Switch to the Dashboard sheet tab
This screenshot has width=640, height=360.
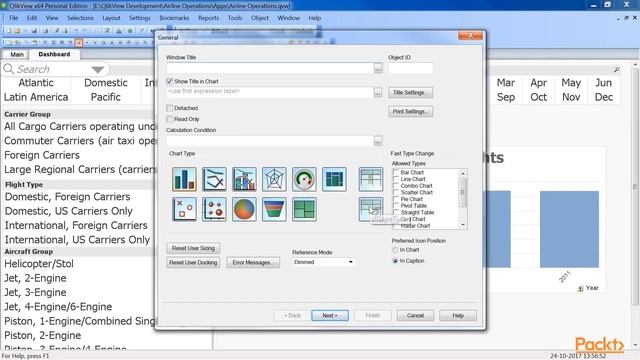54,54
